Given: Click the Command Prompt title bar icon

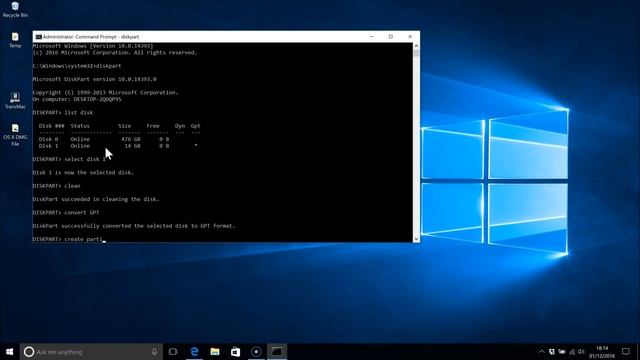Looking at the screenshot, I should 38,37.
